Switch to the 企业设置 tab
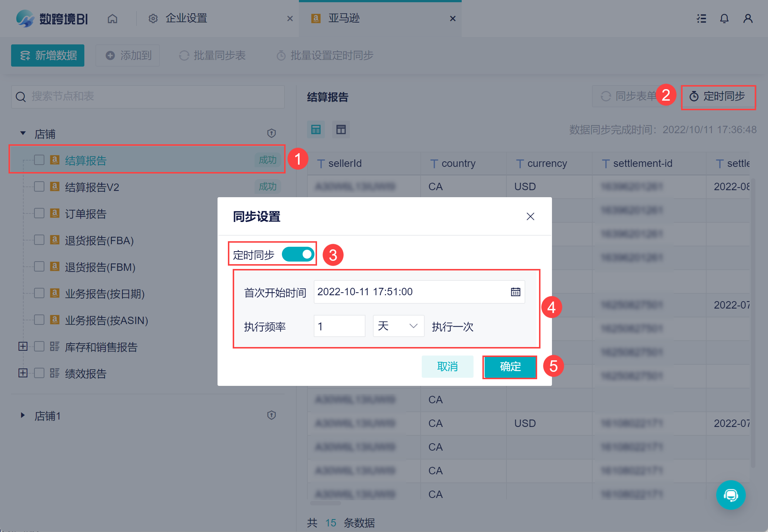 click(x=186, y=18)
